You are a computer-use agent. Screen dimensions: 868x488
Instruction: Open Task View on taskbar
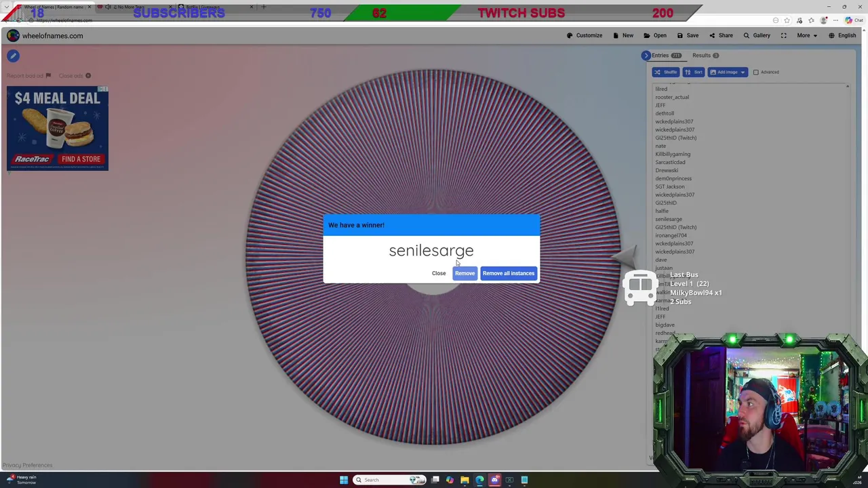pos(435,480)
